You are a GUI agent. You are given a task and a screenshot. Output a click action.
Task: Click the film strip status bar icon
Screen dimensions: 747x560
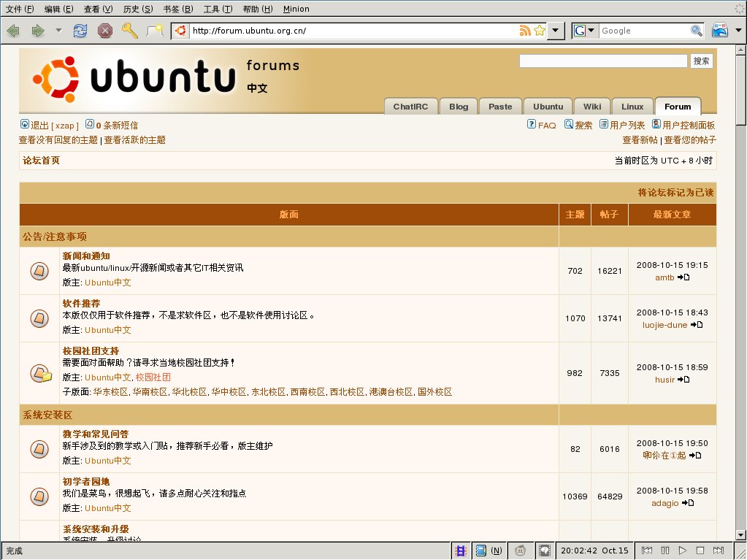click(x=461, y=551)
